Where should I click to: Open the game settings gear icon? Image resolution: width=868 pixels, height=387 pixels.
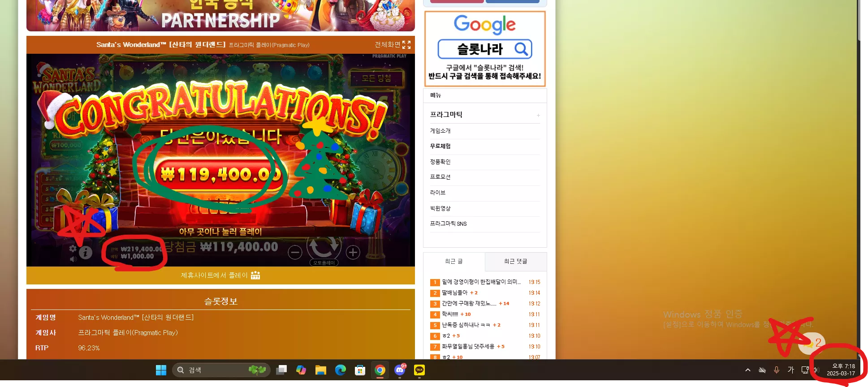pos(73,249)
